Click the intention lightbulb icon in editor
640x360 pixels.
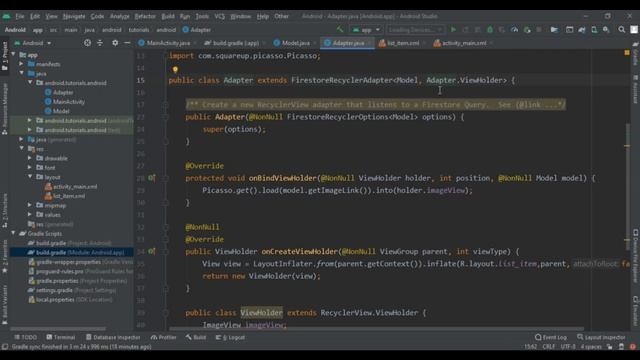(175, 70)
